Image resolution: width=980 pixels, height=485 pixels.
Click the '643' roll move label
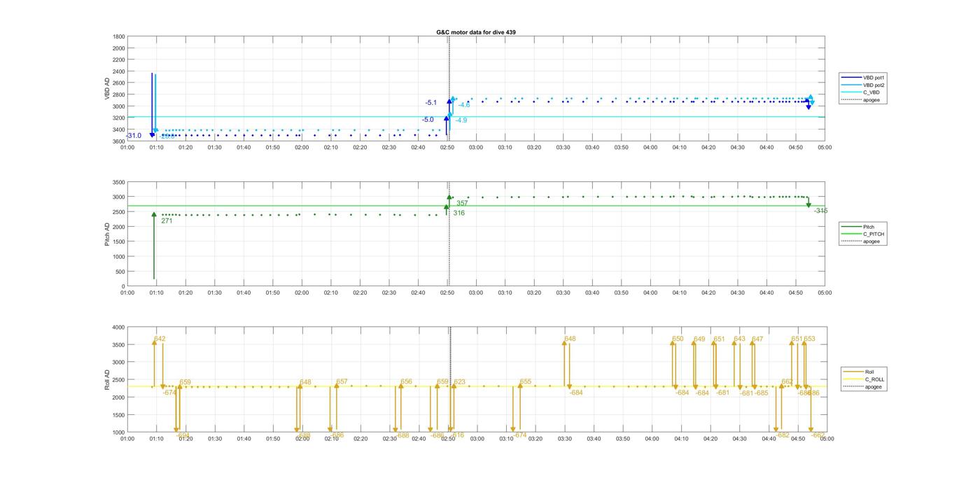pos(739,339)
